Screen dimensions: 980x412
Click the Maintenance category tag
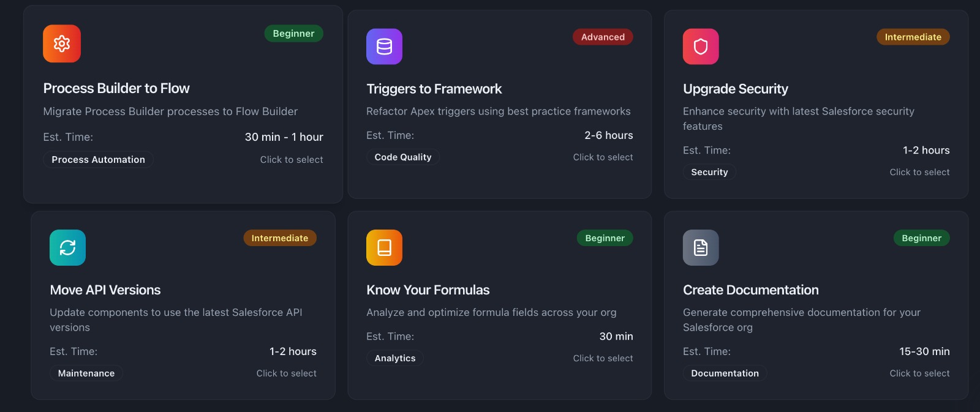(x=86, y=373)
